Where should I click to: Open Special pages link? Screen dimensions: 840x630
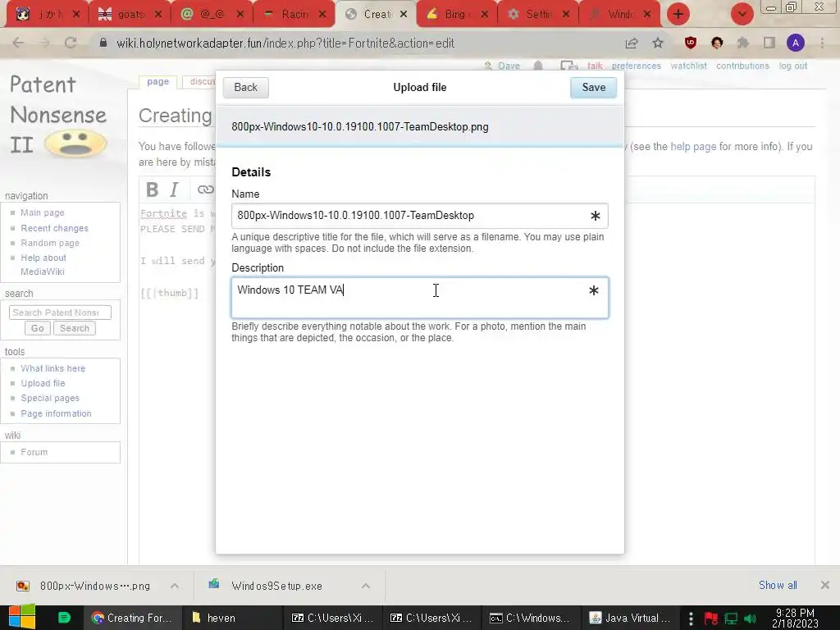coord(50,398)
